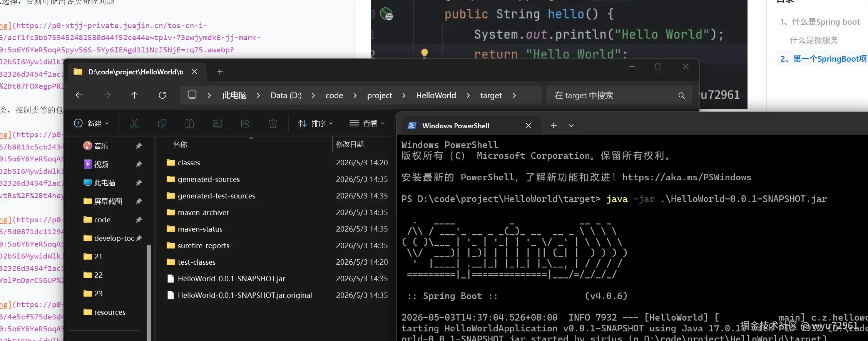The width and height of the screenshot is (868, 341).
Task: Open resources folder in navigation pane
Action: click(105, 312)
